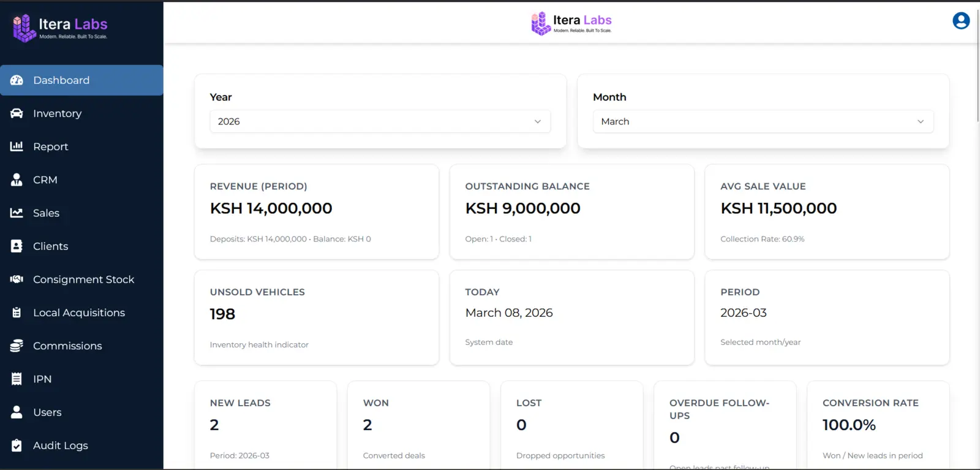Viewport: 980px width, 470px height.
Task: Expand Month selector using its chevron arrow
Action: [920, 121]
